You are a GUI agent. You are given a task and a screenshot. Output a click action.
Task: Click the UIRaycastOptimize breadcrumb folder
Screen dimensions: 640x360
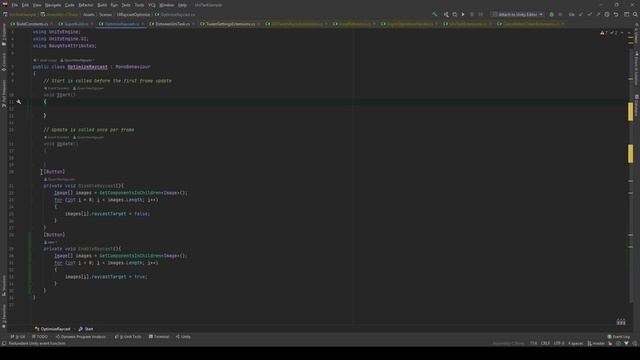click(x=133, y=15)
